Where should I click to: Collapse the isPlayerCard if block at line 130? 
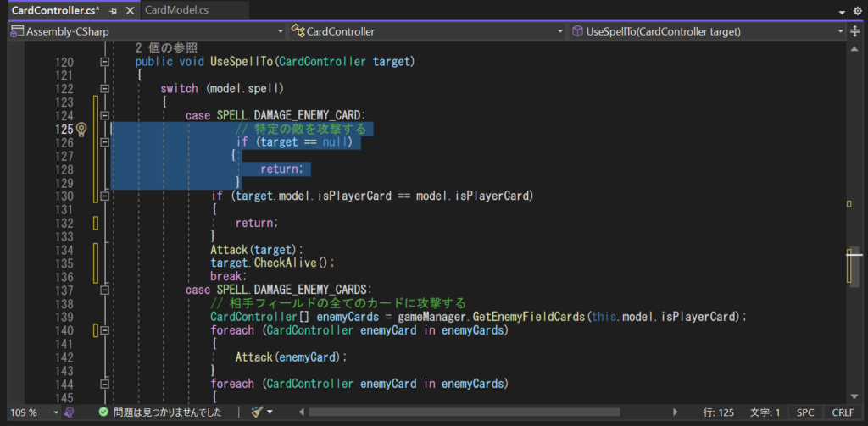104,196
